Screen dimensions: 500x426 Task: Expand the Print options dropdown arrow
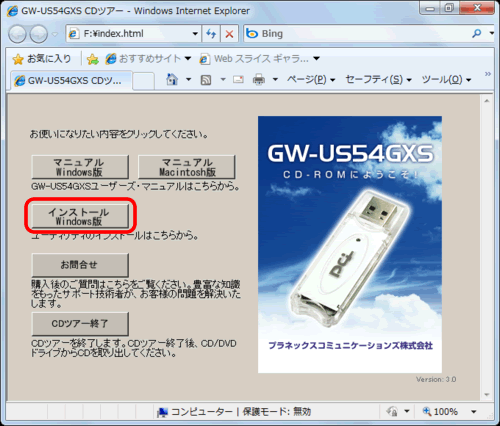tap(275, 80)
